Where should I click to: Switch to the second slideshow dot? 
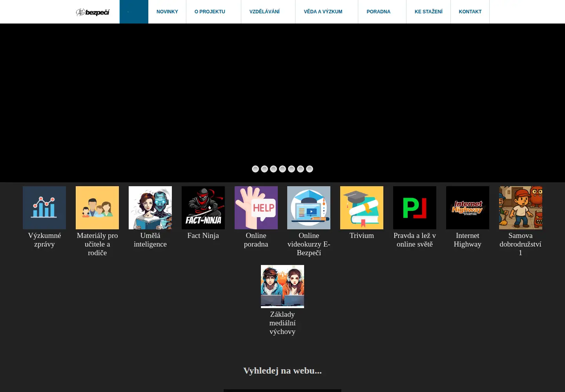264,169
